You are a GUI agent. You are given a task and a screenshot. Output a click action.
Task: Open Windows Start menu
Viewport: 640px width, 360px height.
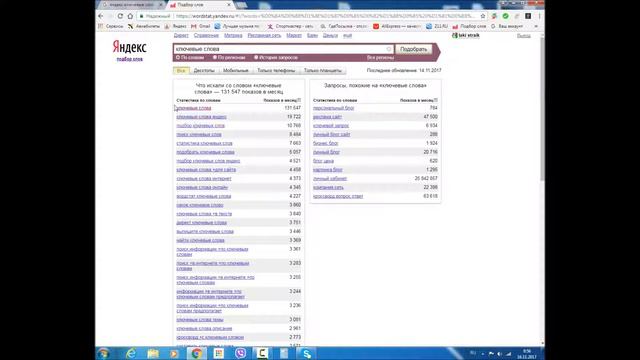click(x=104, y=353)
